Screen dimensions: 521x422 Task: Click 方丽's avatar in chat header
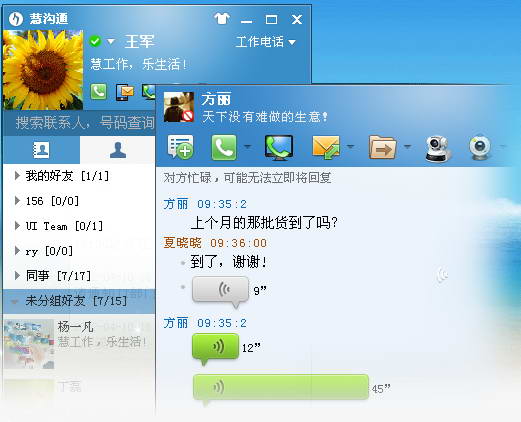pos(179,107)
